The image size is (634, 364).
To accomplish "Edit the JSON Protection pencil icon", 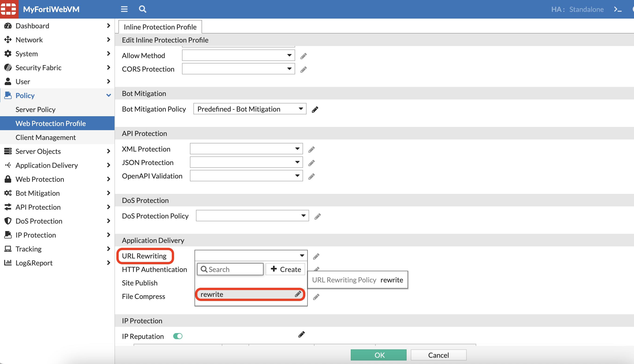I will click(311, 163).
